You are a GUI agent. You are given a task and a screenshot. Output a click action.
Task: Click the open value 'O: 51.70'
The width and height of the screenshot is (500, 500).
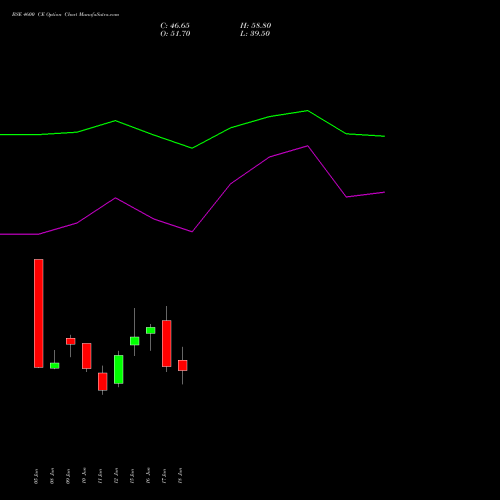(x=175, y=34)
